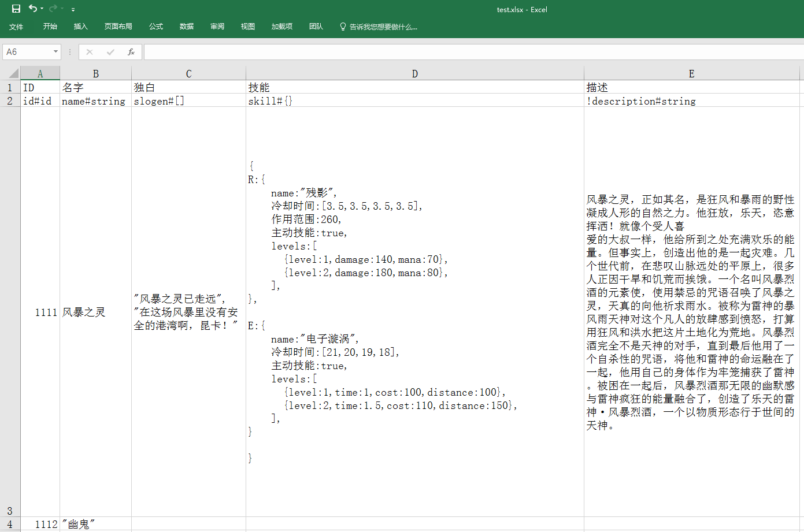Screen dimensions: 804x532
Task: Select row 3 header
Action: pyautogui.click(x=10, y=312)
